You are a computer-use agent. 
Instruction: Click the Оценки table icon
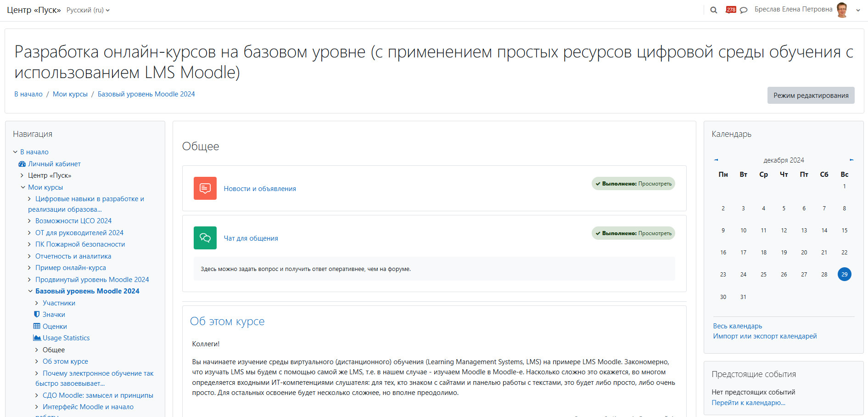pyautogui.click(x=37, y=326)
